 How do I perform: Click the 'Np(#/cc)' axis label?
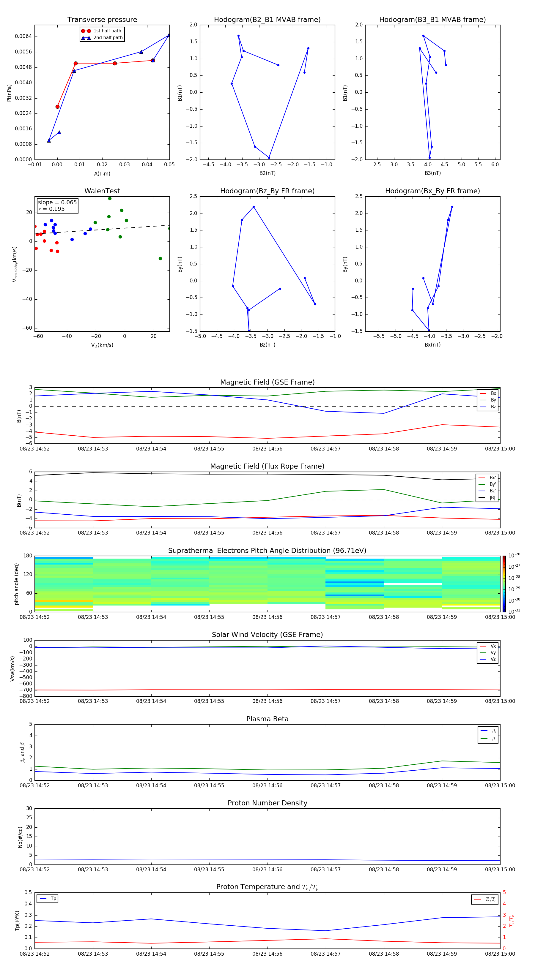20,837
